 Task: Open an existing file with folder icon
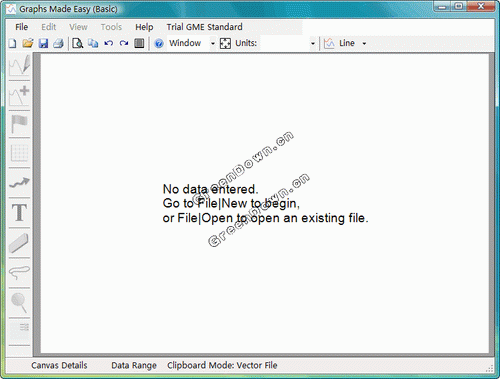(x=28, y=43)
